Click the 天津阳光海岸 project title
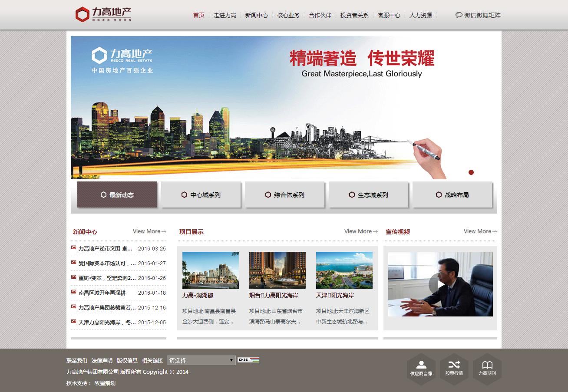 tap(335, 296)
